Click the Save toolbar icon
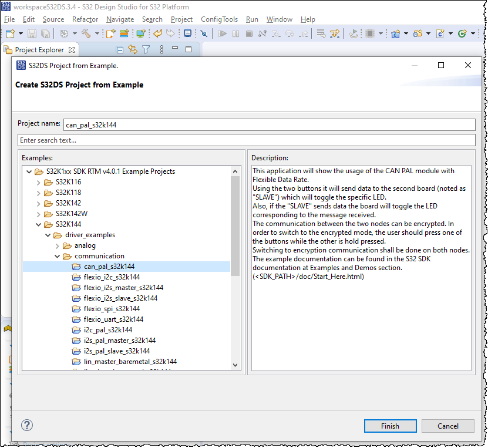488x448 pixels. coord(32,33)
